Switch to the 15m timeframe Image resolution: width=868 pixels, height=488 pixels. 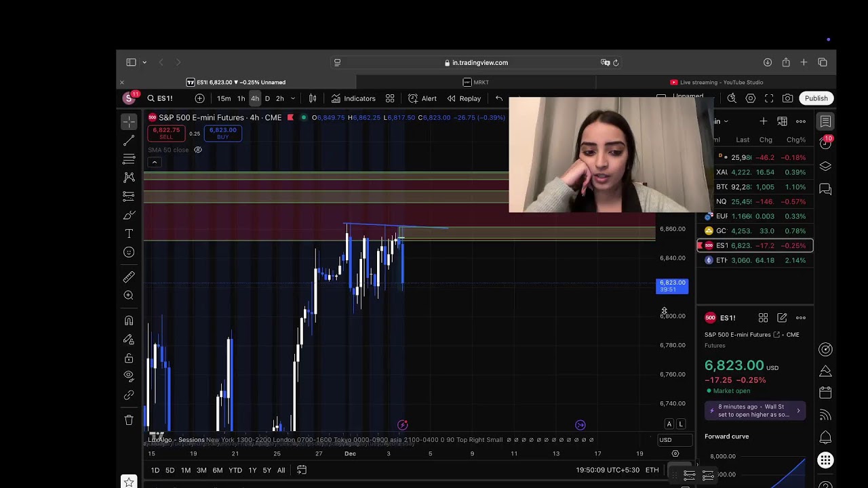point(224,98)
